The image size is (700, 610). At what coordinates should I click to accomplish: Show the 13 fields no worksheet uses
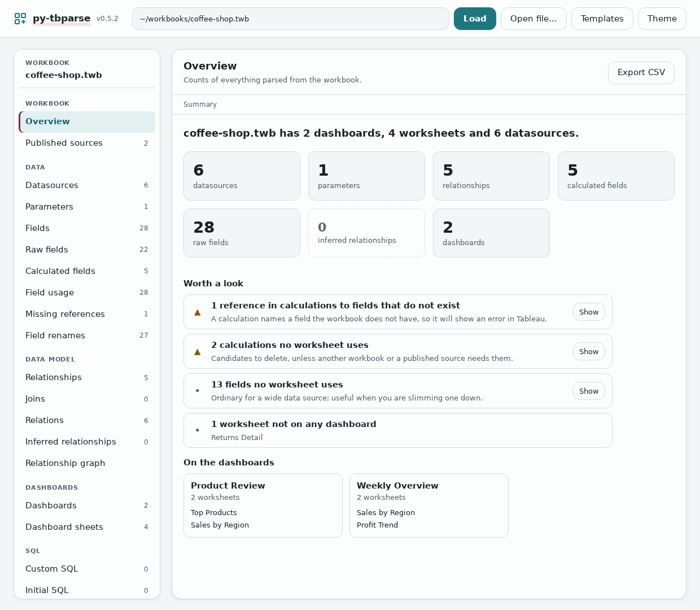pyautogui.click(x=589, y=391)
